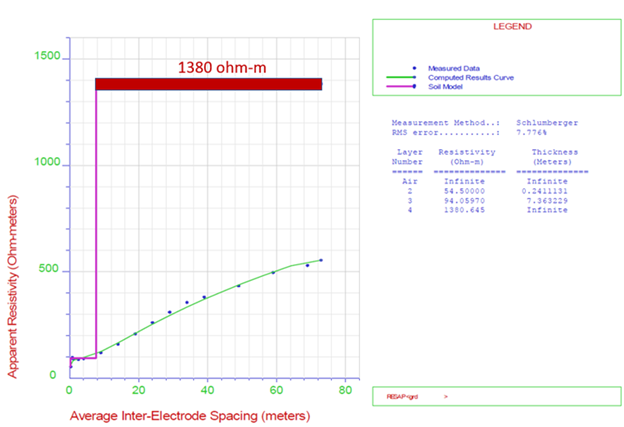Click the magenta Soil Model line sample

point(401,86)
